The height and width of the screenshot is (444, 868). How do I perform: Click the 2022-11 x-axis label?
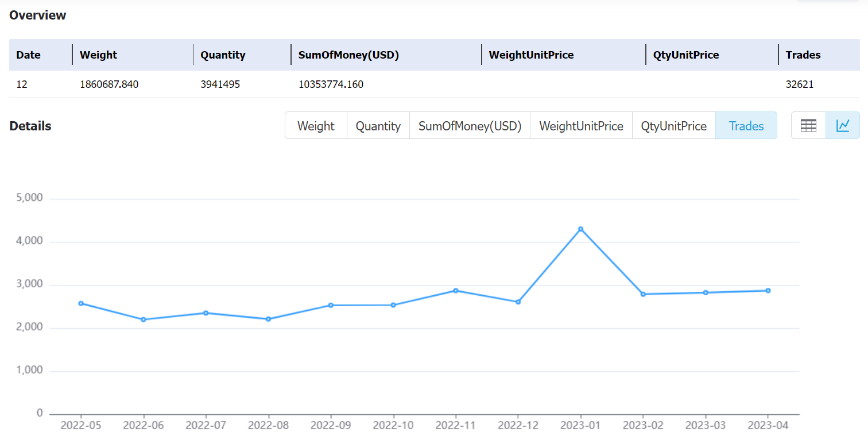coord(456,426)
